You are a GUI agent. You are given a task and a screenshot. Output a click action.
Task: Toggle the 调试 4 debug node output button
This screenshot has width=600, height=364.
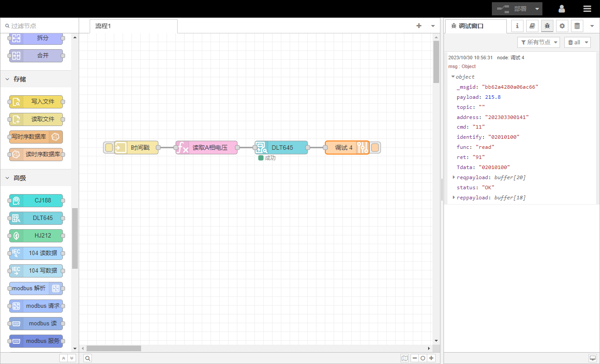point(375,148)
